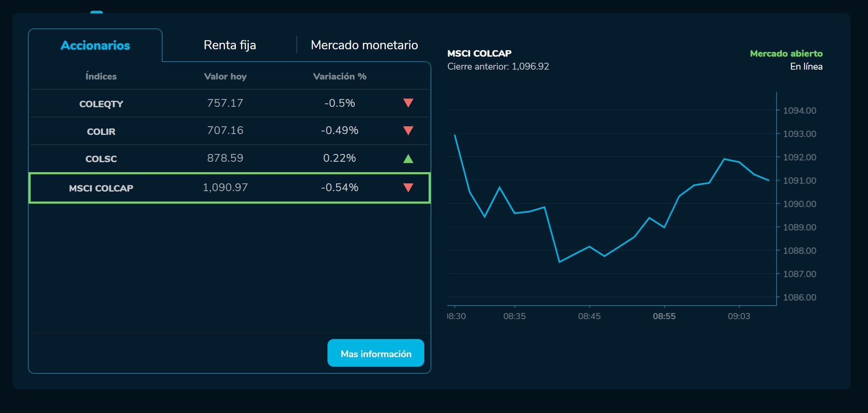The height and width of the screenshot is (413, 868).
Task: Select the Mercado monetario tab
Action: tap(364, 45)
